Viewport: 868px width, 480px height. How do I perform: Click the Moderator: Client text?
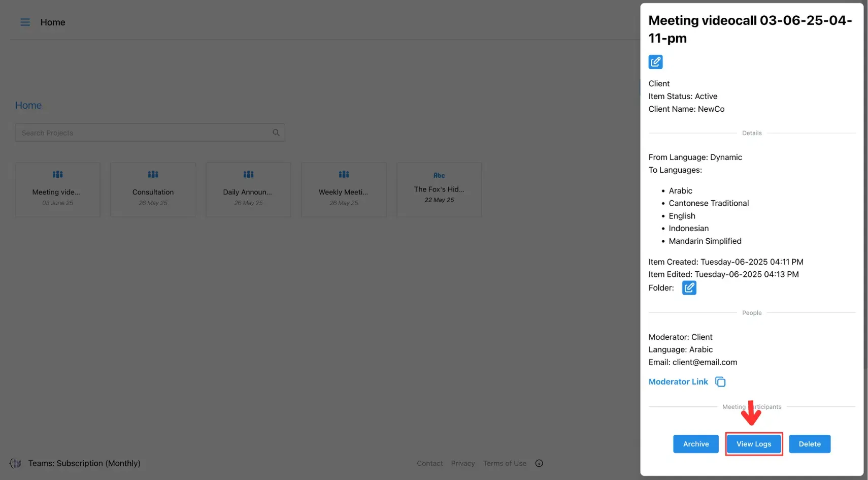click(680, 337)
